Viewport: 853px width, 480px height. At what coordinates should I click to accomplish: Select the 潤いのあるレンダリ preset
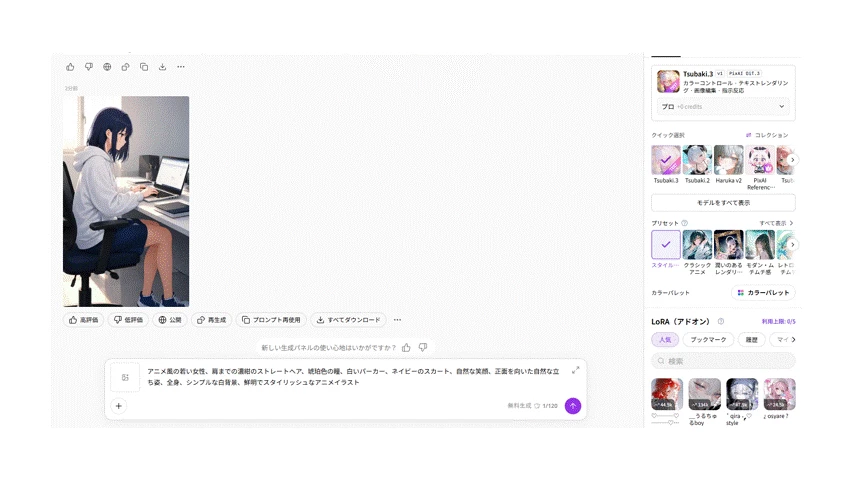pyautogui.click(x=728, y=252)
